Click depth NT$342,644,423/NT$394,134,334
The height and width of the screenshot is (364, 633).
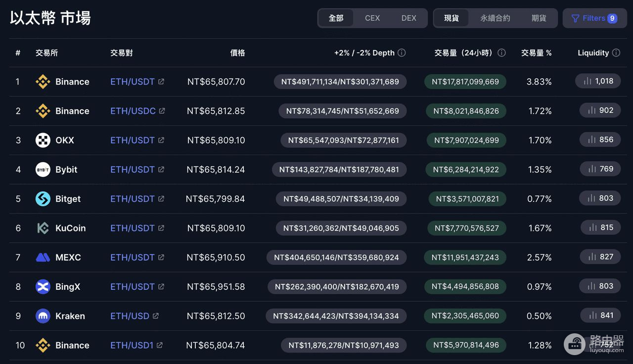(336, 316)
